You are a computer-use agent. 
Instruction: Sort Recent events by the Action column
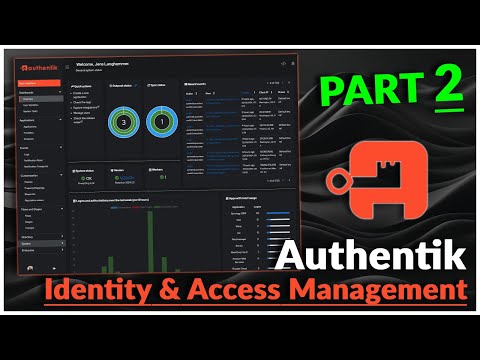(191, 93)
